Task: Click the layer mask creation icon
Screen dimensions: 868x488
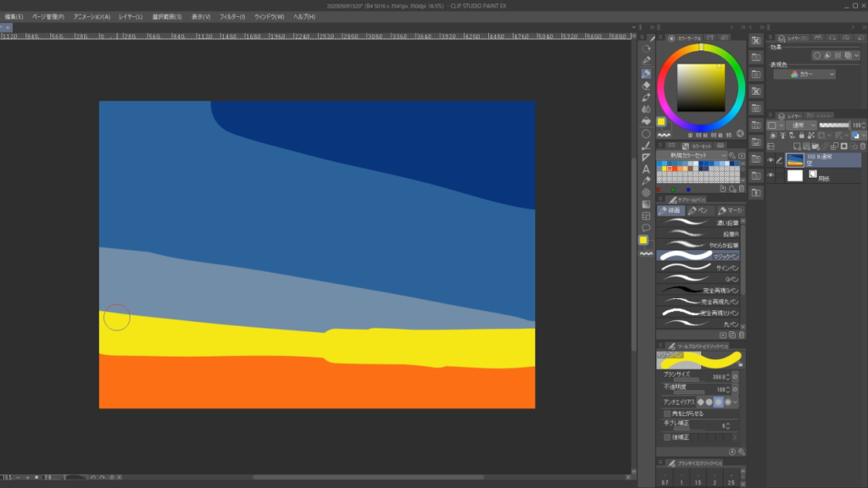Action: point(843,146)
